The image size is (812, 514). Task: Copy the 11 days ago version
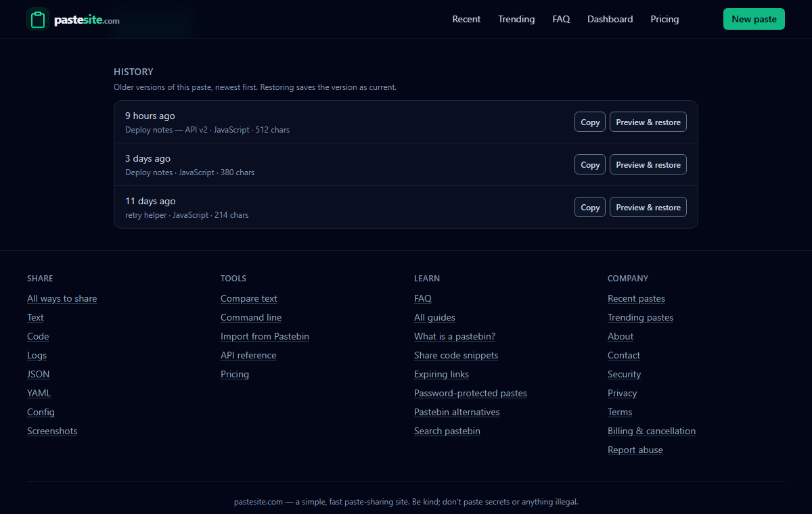point(590,208)
